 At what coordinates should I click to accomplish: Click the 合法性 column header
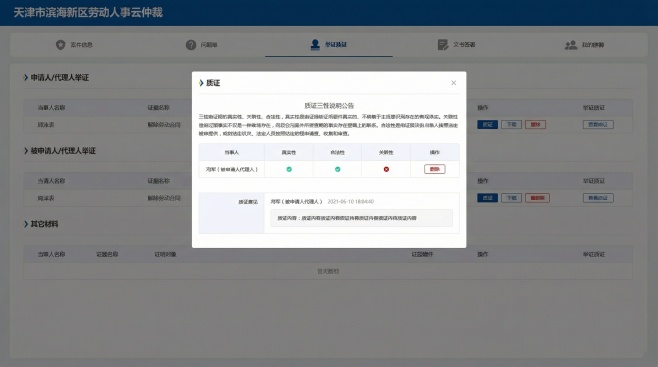click(x=337, y=153)
